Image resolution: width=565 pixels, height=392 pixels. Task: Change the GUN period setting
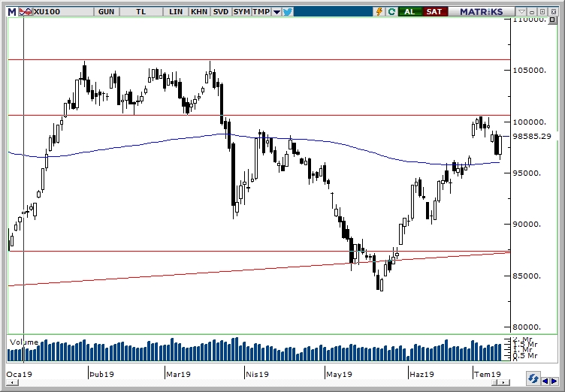[106, 12]
